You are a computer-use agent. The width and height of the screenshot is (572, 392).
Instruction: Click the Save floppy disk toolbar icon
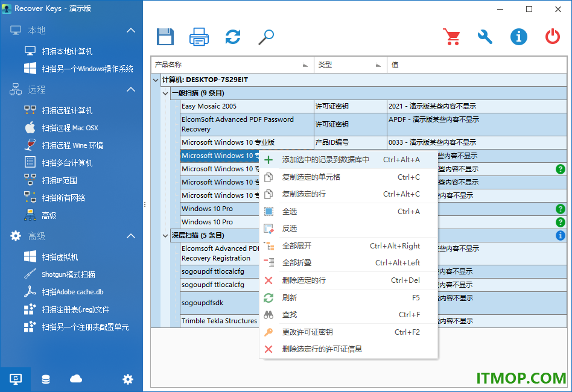click(165, 36)
